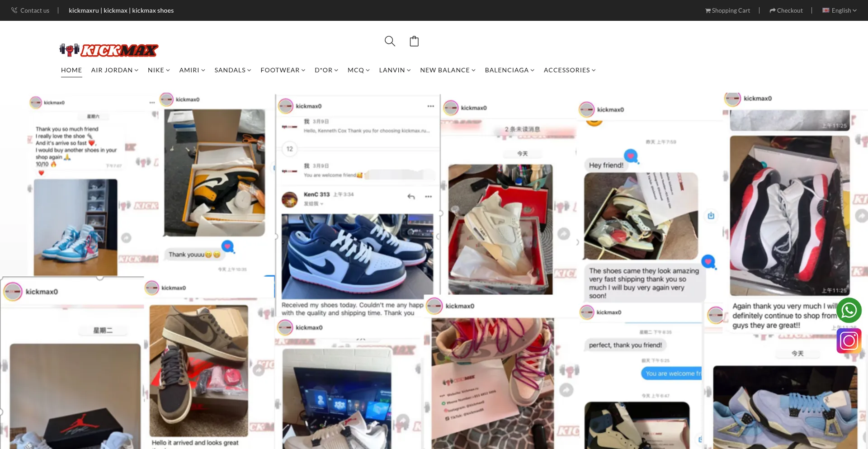
Task: Click the kickmaxru | kickmax | kickmax shoes text
Action: pos(121,10)
